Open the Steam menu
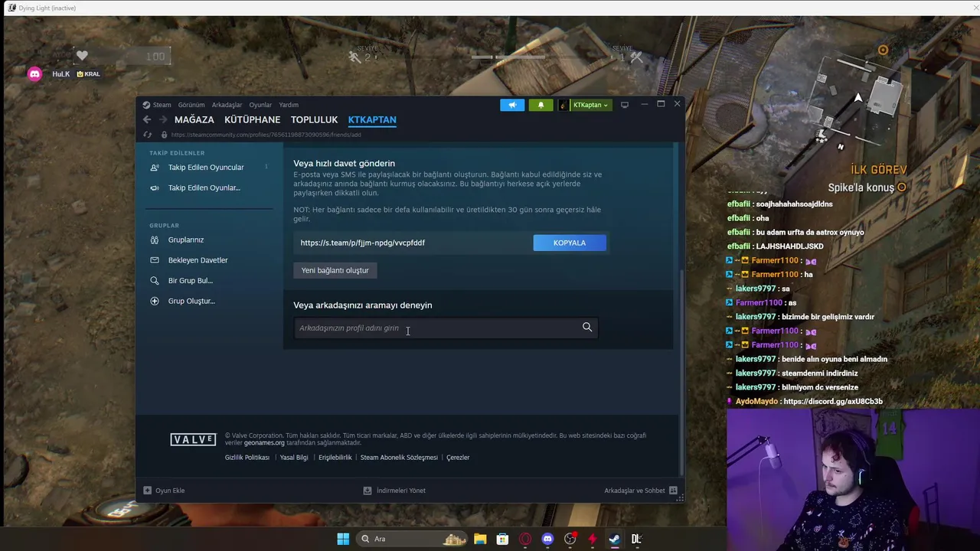Viewport: 980px width, 551px height. pyautogui.click(x=158, y=105)
